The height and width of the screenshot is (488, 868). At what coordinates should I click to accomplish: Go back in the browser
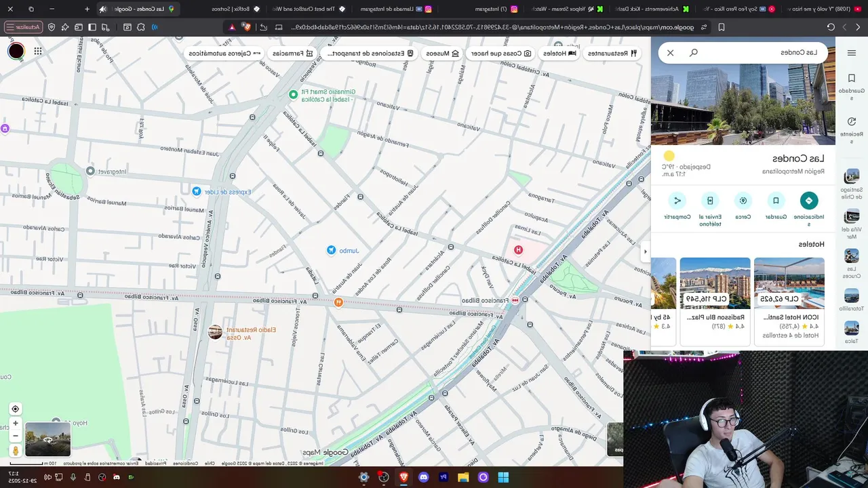point(858,27)
